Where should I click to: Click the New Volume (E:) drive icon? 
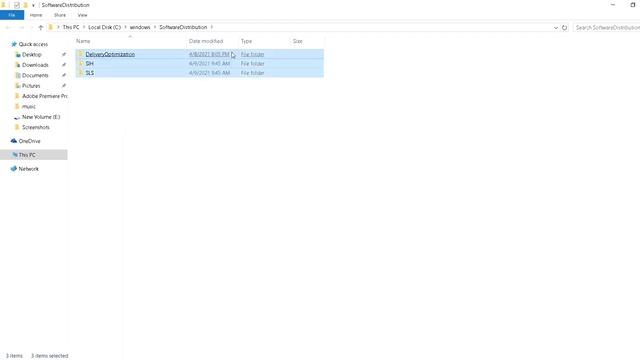17,117
